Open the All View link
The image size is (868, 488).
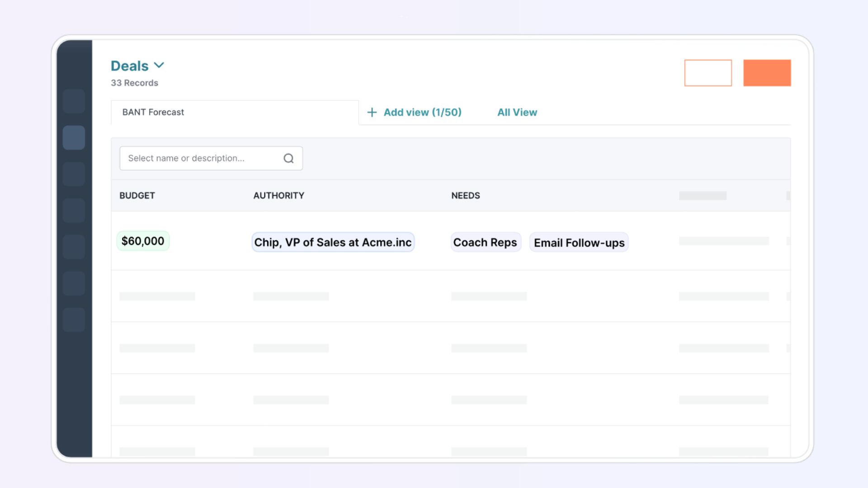coord(517,112)
